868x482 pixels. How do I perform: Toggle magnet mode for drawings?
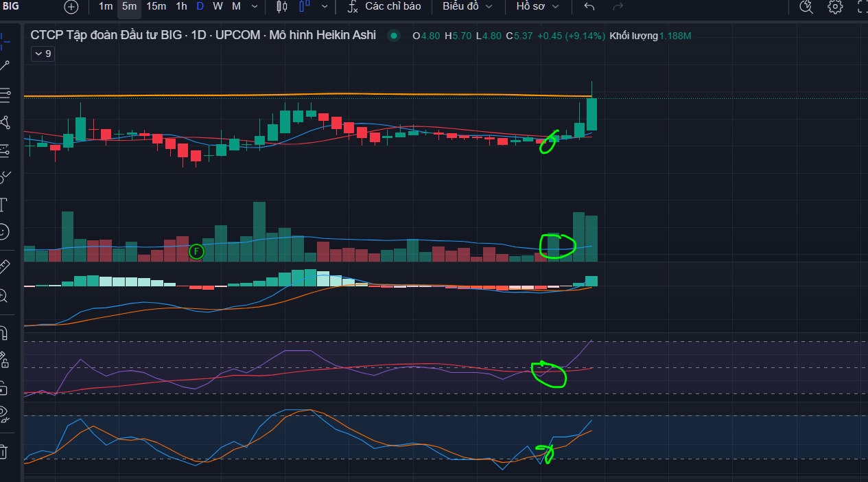click(x=3, y=333)
